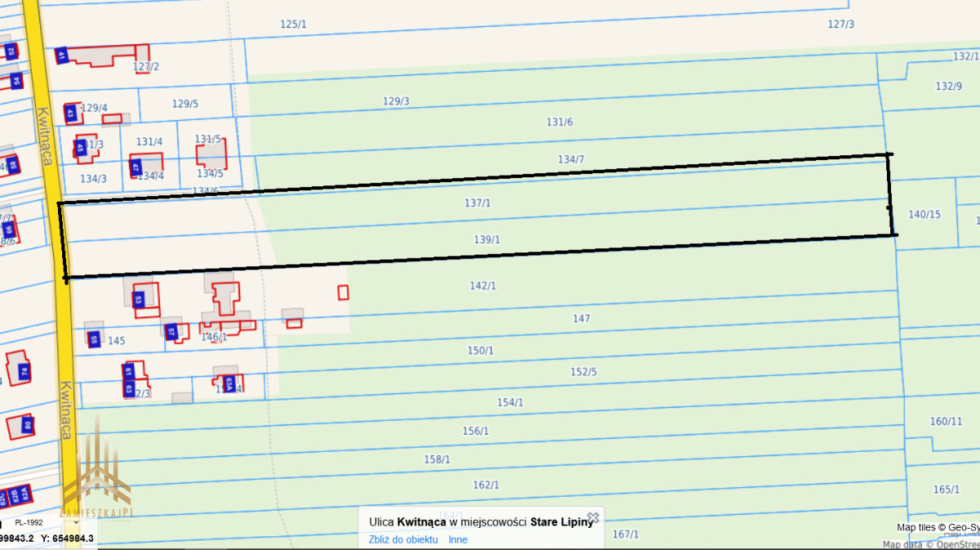Select parcel label 167/1
The width and height of the screenshot is (980, 550).
coord(626,534)
